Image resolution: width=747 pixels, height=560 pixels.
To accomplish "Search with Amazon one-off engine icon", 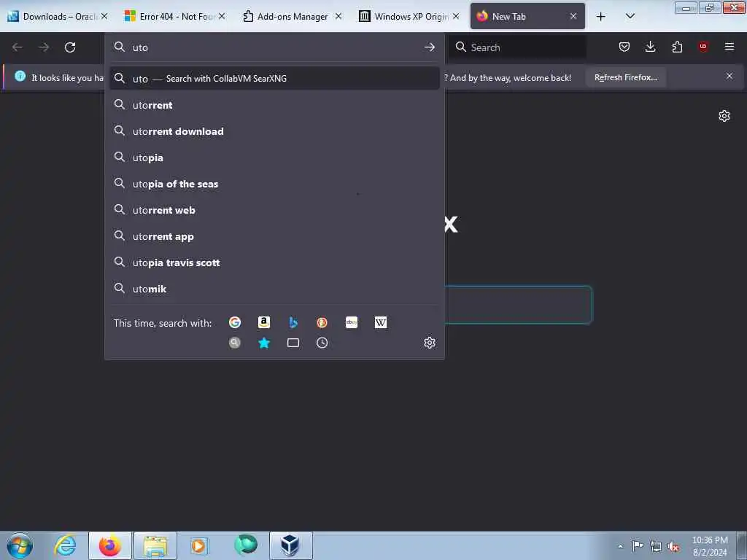I will (x=264, y=322).
